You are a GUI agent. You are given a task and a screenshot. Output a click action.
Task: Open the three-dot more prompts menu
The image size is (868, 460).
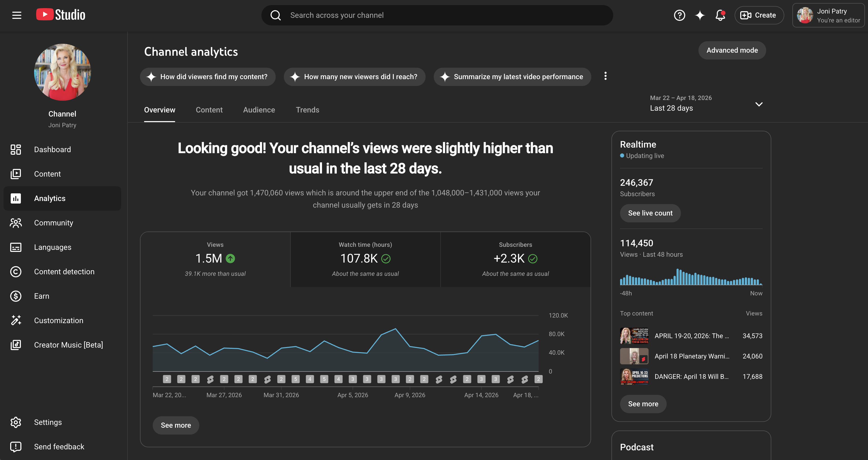(x=605, y=76)
